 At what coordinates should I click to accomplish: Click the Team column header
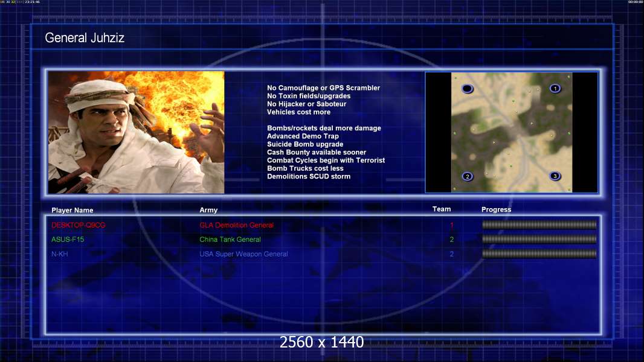point(442,209)
